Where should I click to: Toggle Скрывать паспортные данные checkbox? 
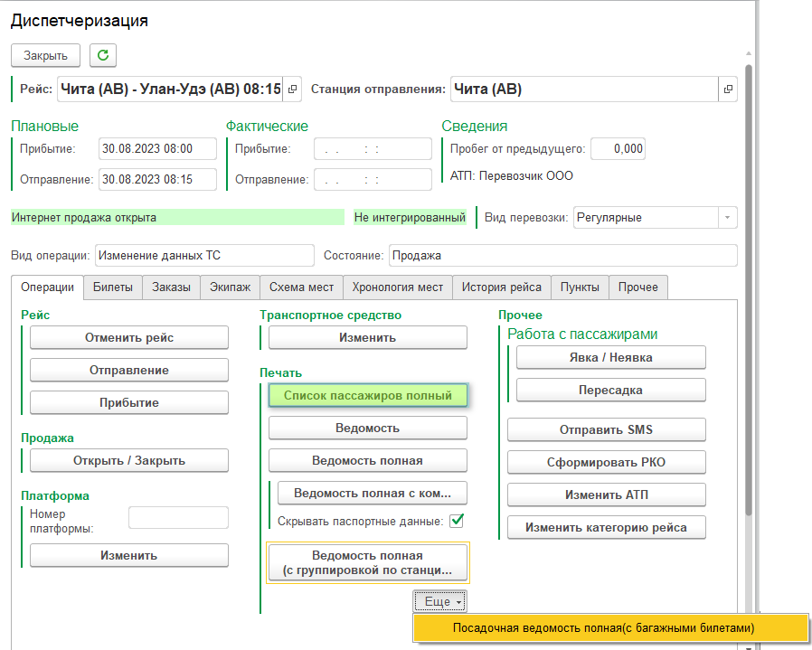[x=458, y=521]
